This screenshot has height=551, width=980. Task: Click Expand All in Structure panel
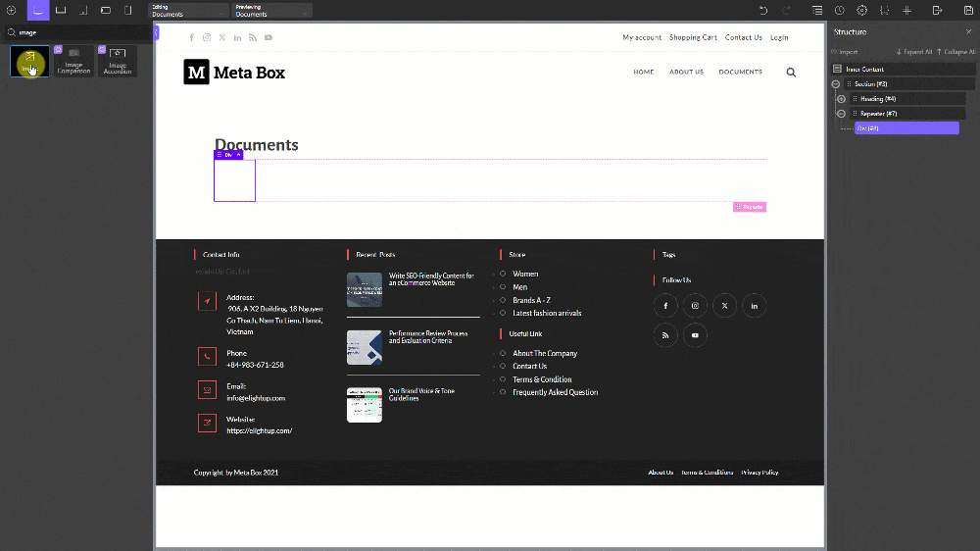(914, 52)
